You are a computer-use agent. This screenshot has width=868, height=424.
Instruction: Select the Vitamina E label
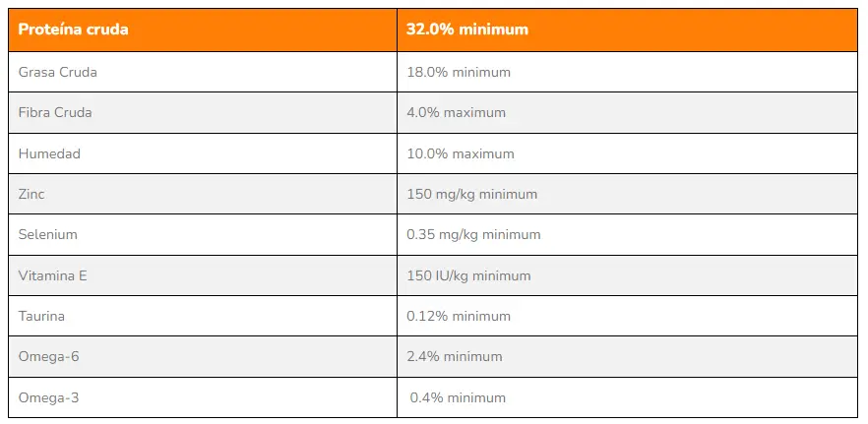click(x=53, y=275)
